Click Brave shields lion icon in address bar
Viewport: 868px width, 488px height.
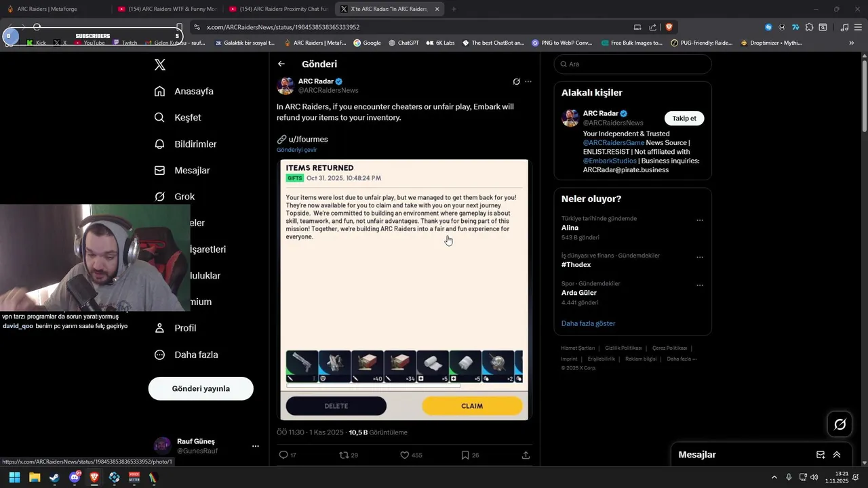669,27
